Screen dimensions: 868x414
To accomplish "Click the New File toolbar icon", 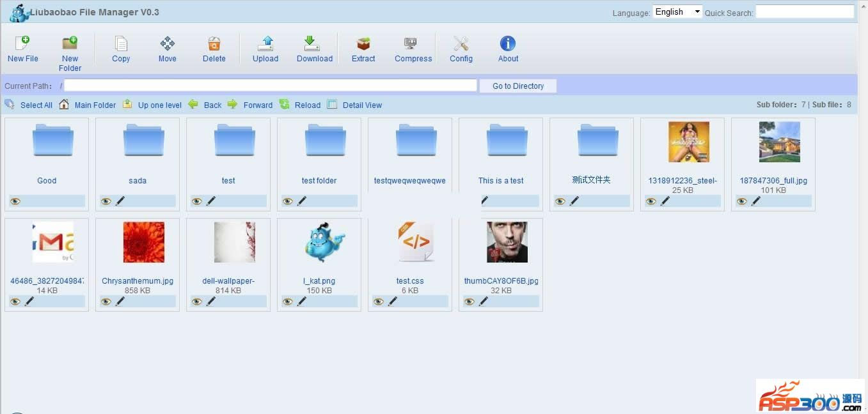I will click(x=22, y=43).
